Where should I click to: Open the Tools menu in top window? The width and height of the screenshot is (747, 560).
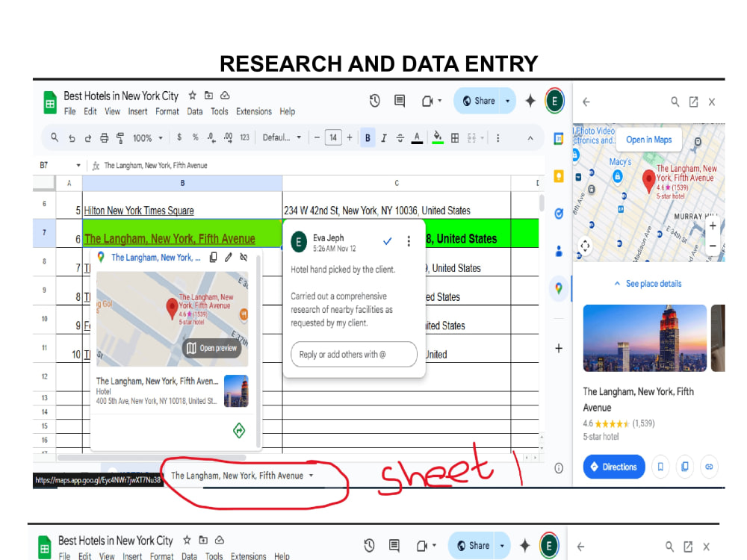click(x=219, y=111)
